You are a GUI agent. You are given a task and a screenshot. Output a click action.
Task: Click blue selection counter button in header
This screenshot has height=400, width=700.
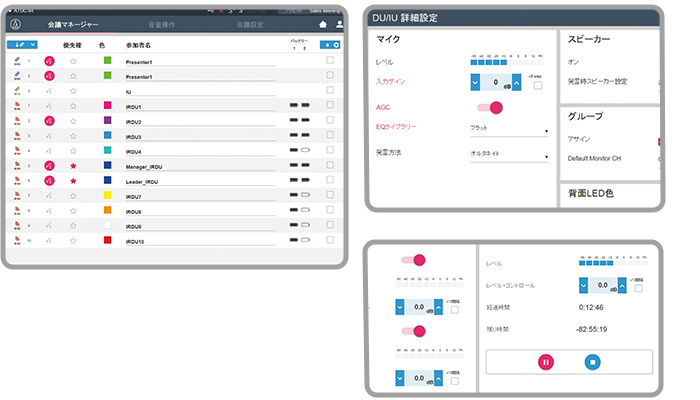[x=330, y=45]
